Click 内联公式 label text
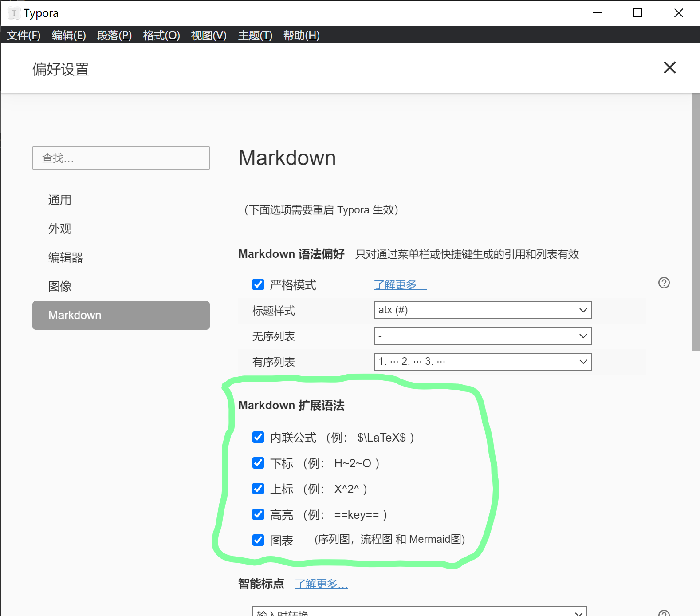 (x=293, y=438)
